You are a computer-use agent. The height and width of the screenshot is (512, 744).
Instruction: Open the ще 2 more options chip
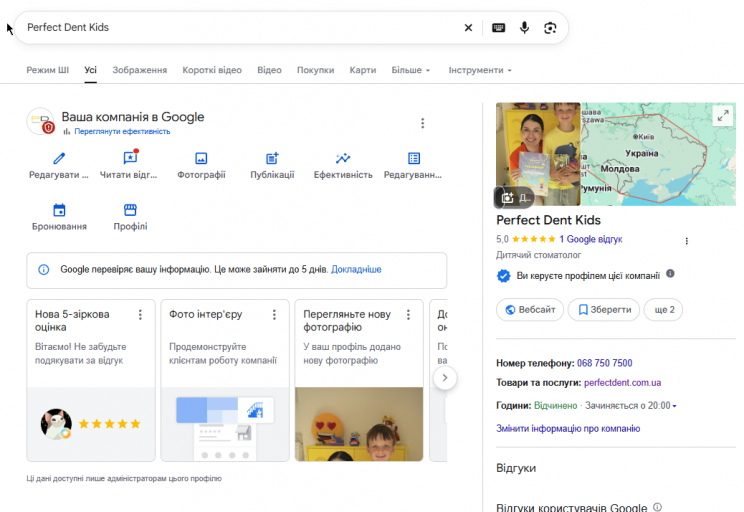coord(663,309)
